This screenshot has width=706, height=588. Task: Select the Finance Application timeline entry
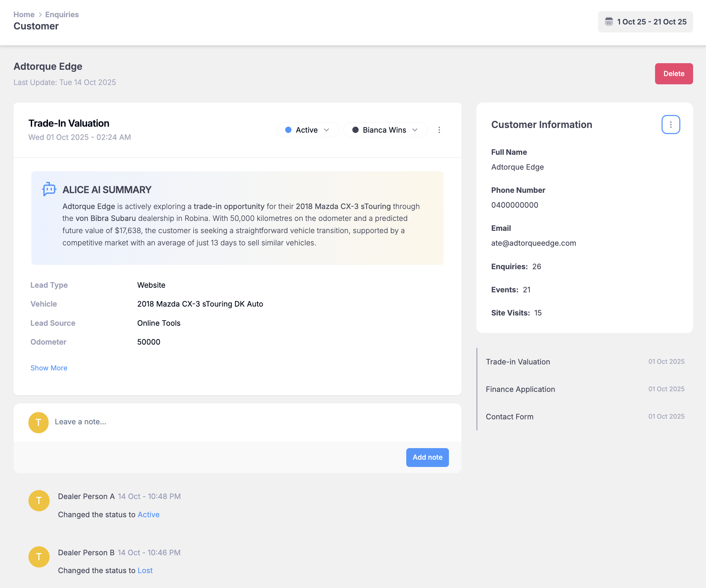pyautogui.click(x=520, y=389)
